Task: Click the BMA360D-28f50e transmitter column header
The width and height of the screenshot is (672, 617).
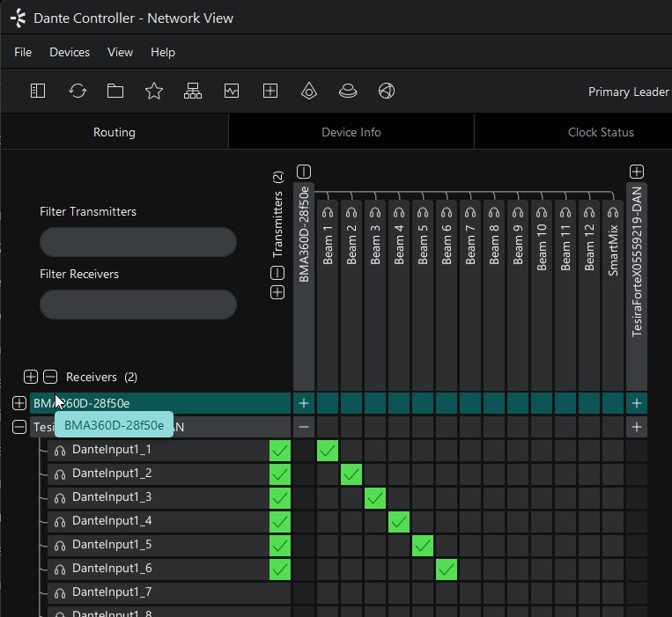Action: (x=304, y=286)
